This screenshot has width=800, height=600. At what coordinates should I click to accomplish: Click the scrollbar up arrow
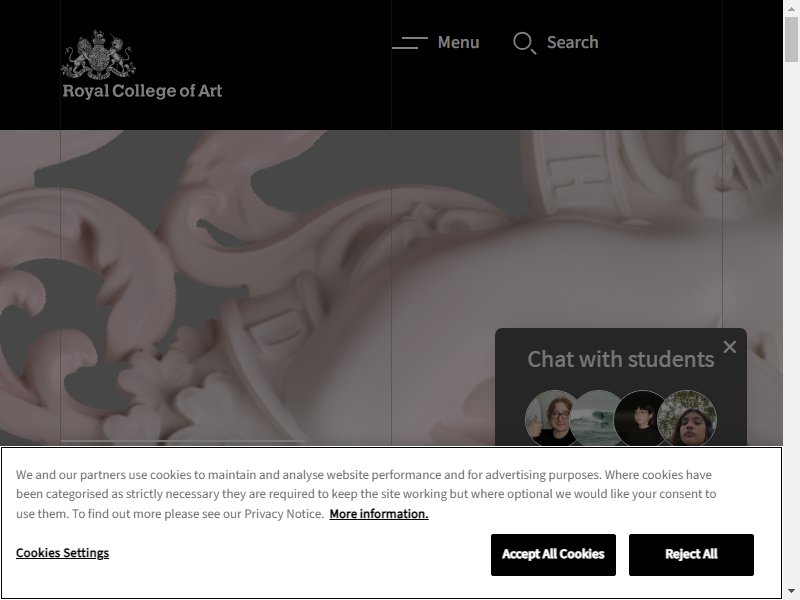[x=791, y=7]
